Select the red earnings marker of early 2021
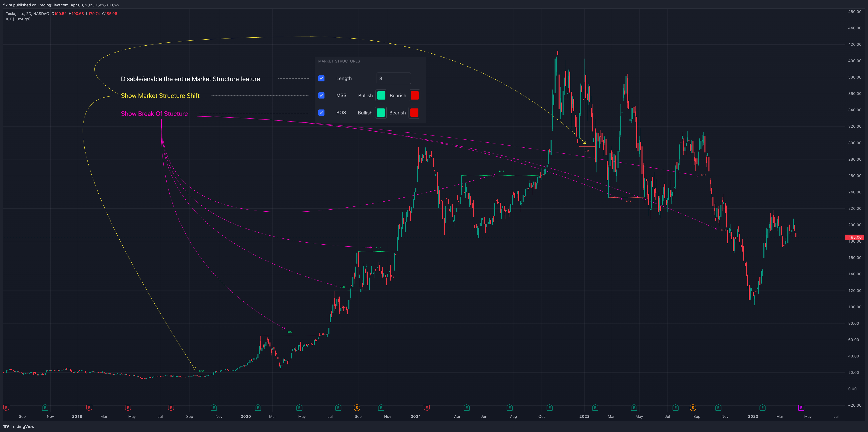The height and width of the screenshot is (432, 868). click(x=427, y=408)
